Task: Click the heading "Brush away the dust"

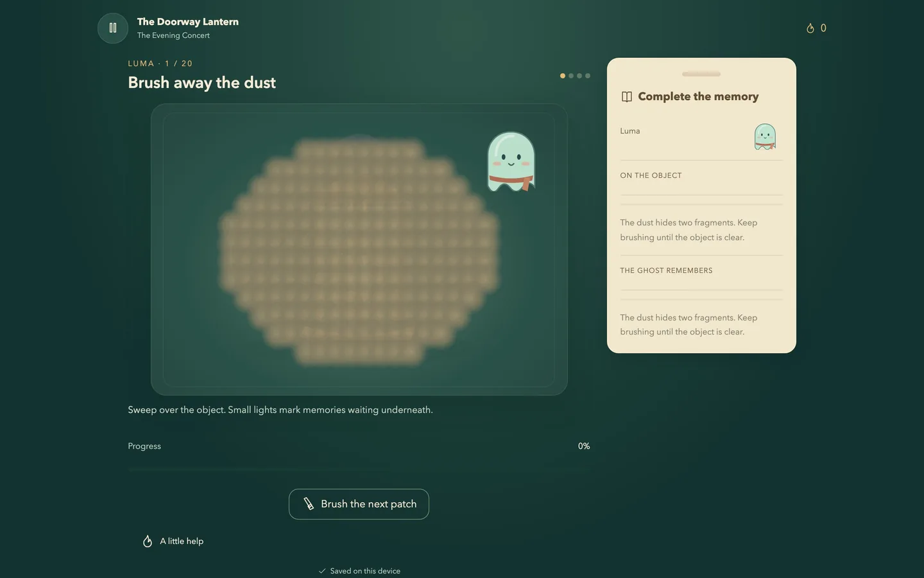Action: pyautogui.click(x=202, y=83)
